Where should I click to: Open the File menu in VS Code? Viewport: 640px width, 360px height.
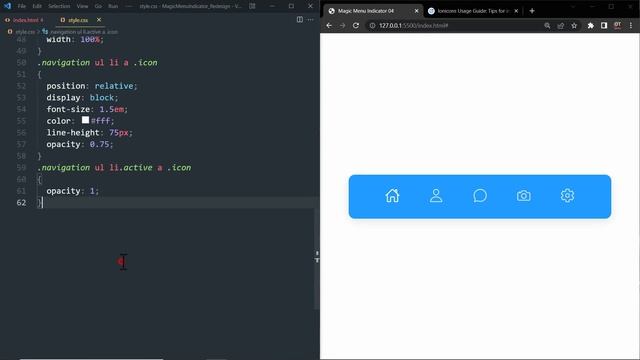22,6
